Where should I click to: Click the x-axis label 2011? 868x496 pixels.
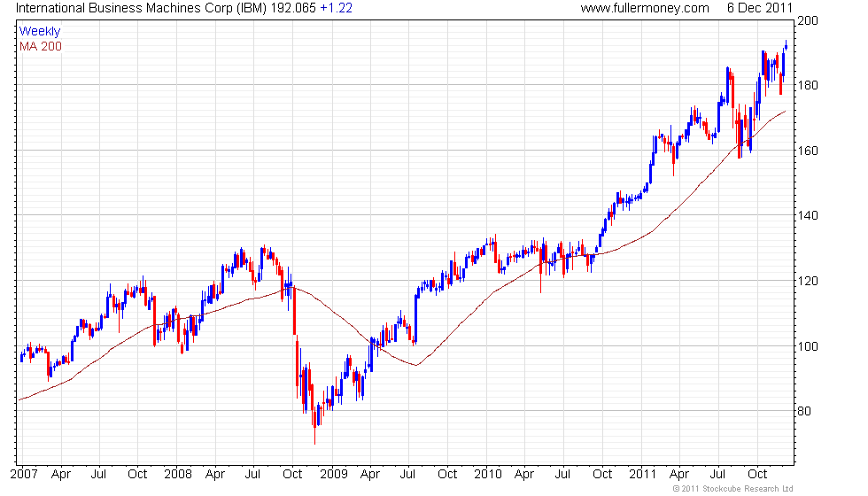pyautogui.click(x=642, y=474)
